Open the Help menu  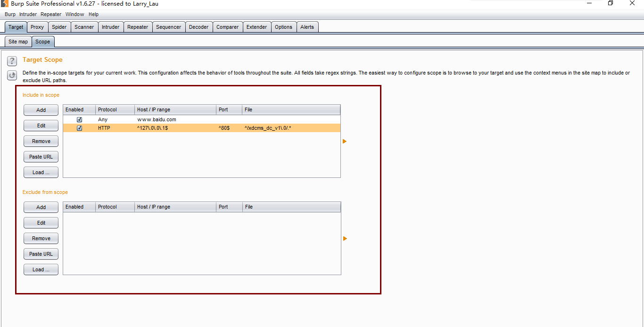[x=93, y=14]
